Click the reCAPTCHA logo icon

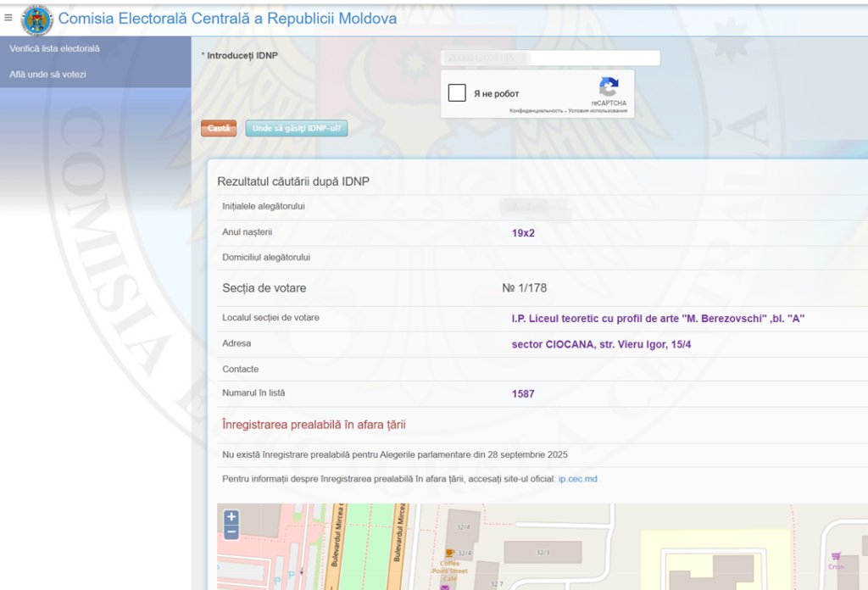coord(609,87)
